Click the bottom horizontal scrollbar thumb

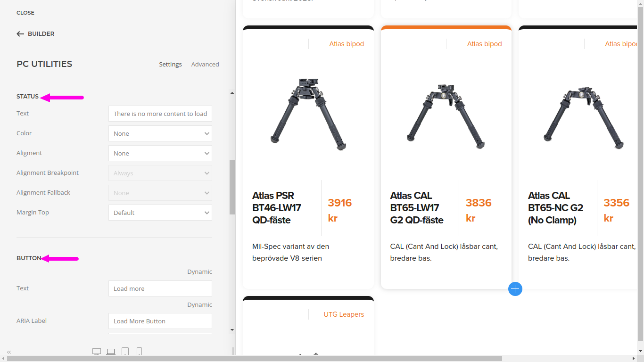[255, 359]
